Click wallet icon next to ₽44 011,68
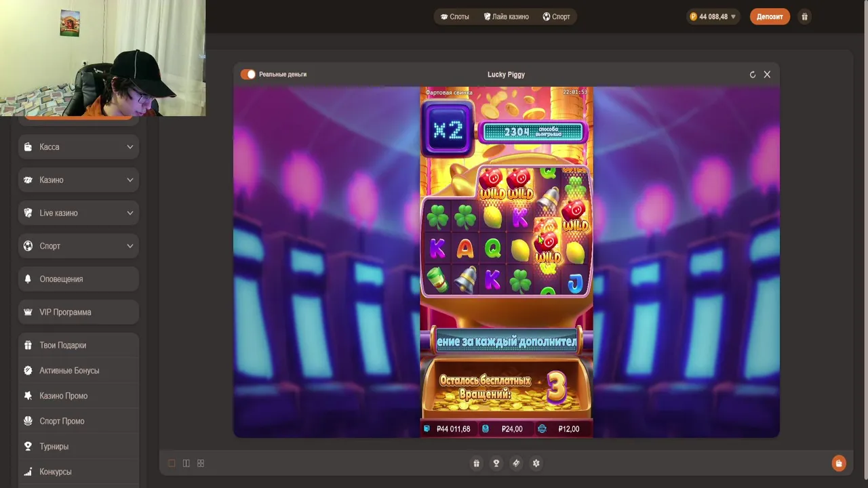The width and height of the screenshot is (868, 488). [427, 429]
